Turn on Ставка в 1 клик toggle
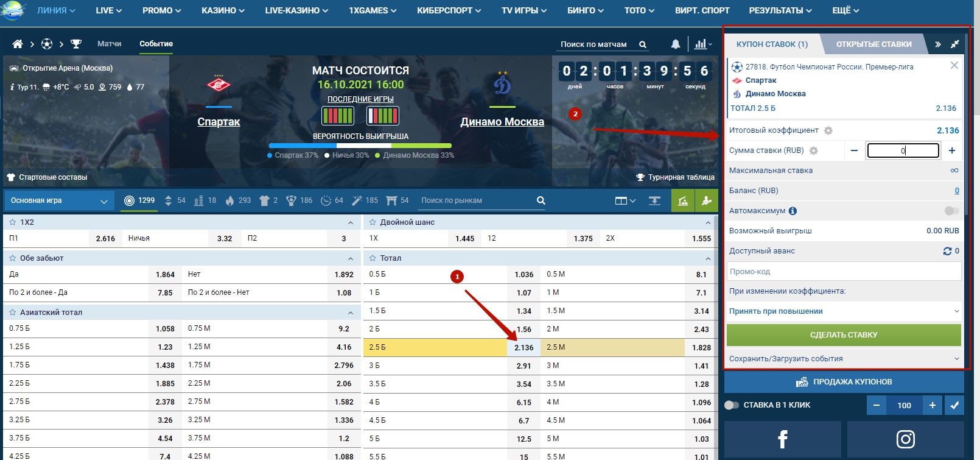Image resolution: width=980 pixels, height=460 pixels. pyautogui.click(x=732, y=405)
